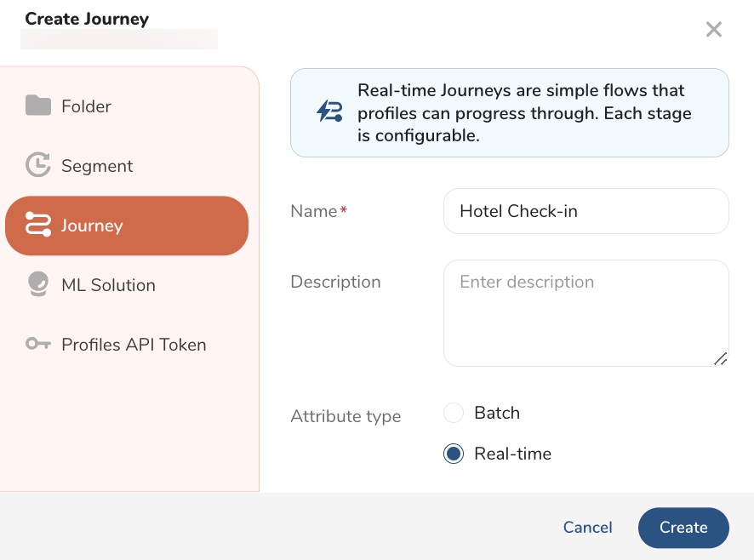Choose the Folder label in the sidebar

pos(86,106)
